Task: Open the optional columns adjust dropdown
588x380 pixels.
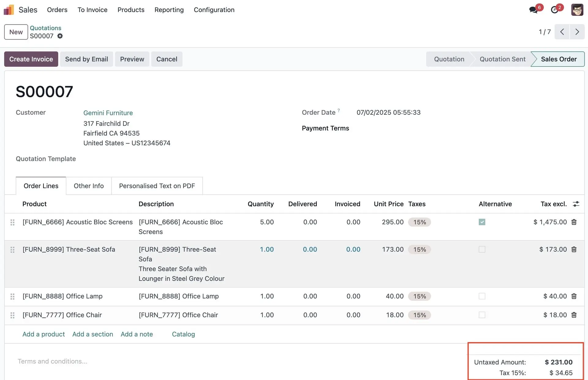Action: tap(576, 204)
